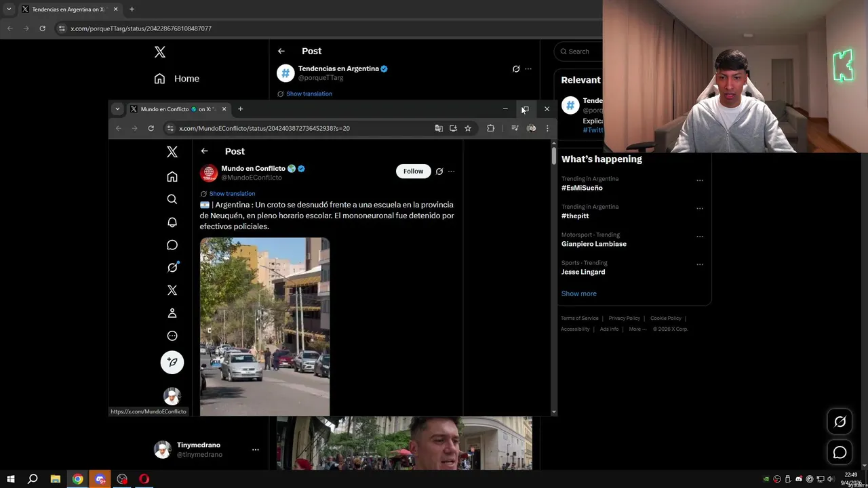
Task: Show more trending topics
Action: tap(579, 293)
